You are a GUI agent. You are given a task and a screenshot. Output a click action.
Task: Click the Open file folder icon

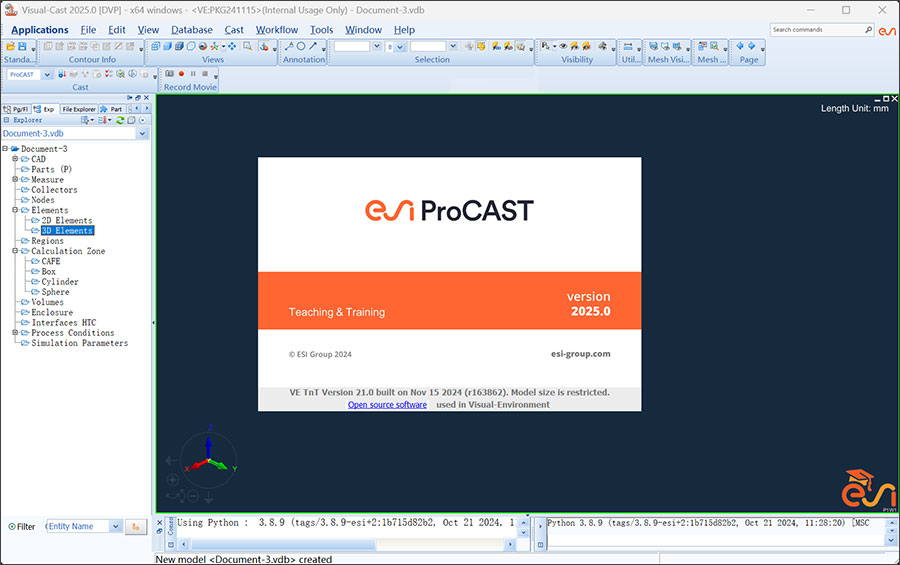coord(10,47)
